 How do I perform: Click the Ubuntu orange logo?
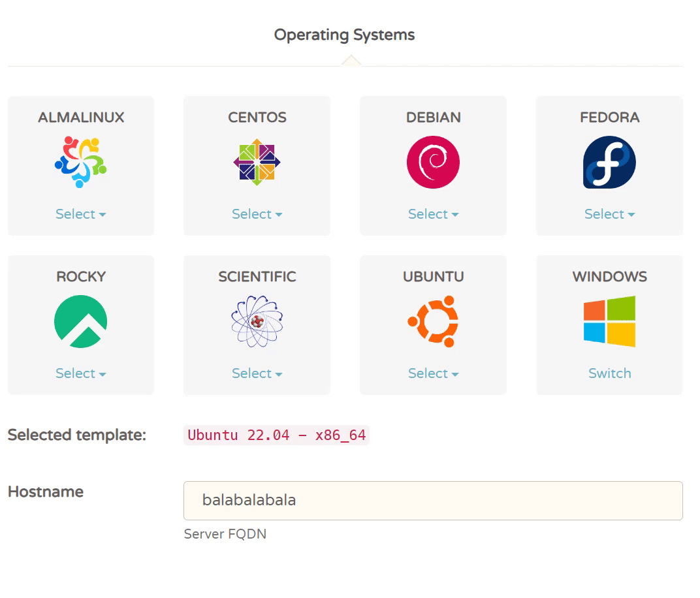[433, 321]
